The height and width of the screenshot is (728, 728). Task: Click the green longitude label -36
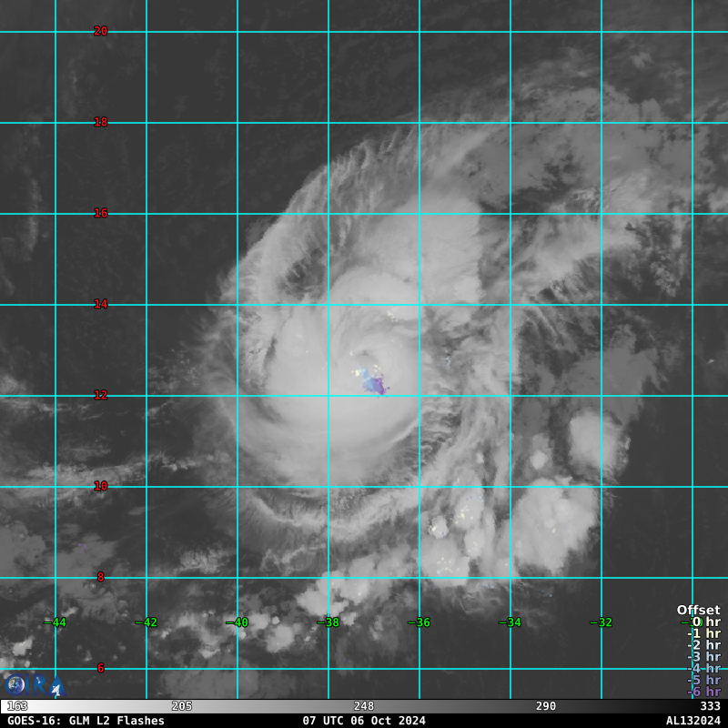pos(420,622)
